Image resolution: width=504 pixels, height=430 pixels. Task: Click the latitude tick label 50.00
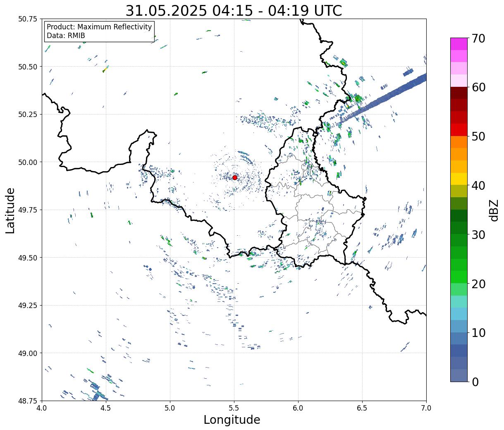[28, 162]
